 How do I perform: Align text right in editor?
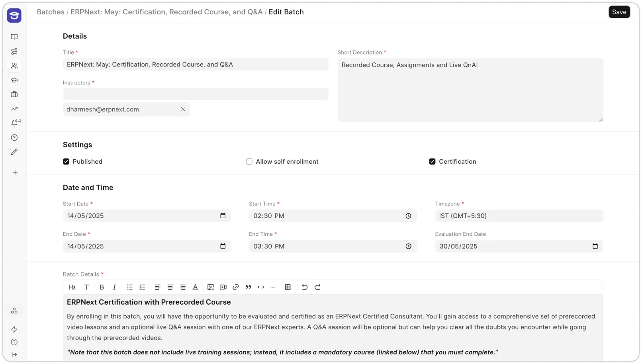[x=183, y=287]
